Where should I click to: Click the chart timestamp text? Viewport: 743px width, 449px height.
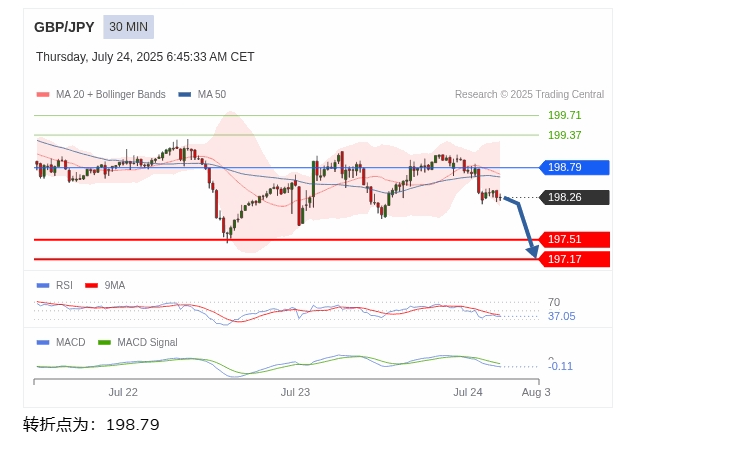coord(145,57)
